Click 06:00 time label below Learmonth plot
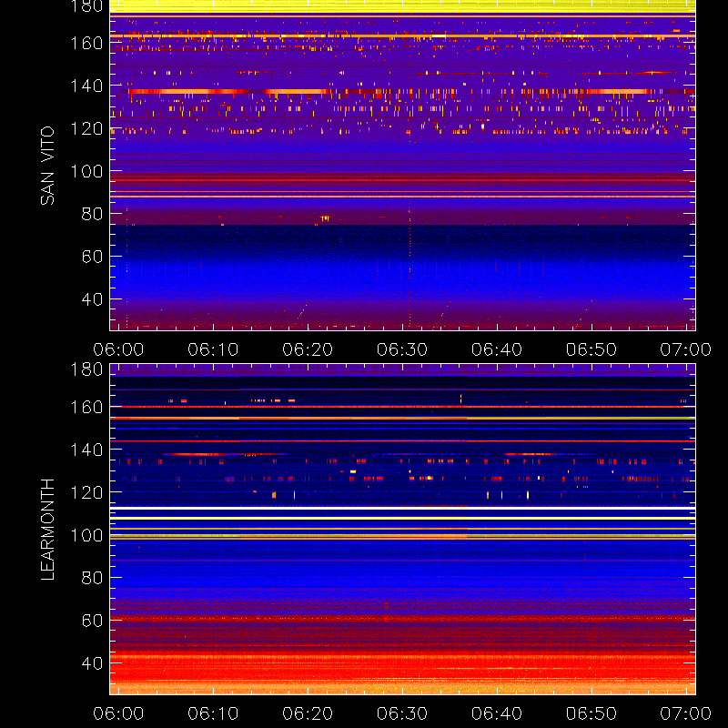Screen dimensions: 728x728 (118, 713)
